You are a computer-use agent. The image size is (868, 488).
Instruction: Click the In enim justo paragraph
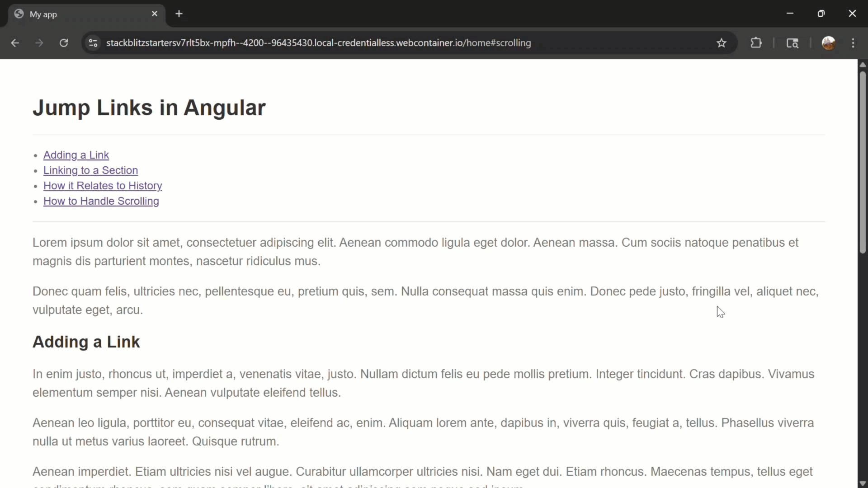[x=423, y=383]
